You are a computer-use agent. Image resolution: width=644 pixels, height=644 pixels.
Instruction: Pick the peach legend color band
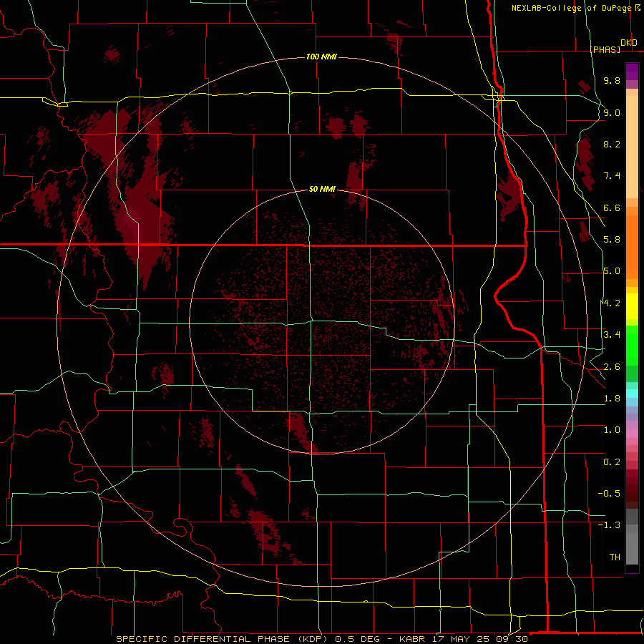point(632,147)
